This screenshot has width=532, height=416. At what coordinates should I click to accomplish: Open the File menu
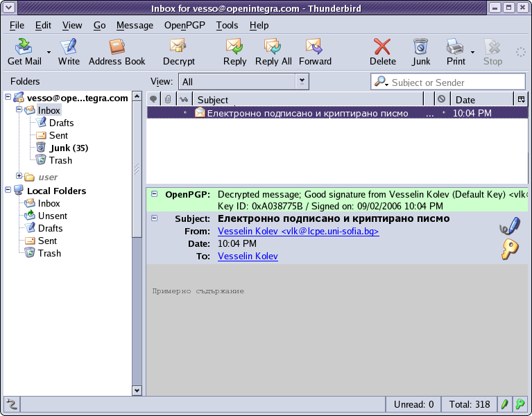click(17, 26)
